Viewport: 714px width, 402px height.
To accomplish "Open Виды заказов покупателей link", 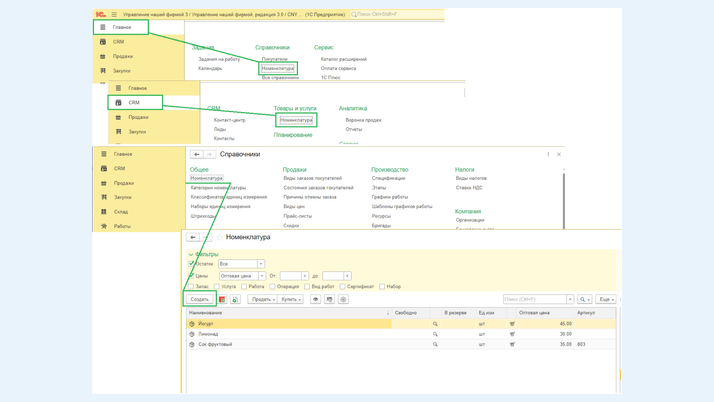I will (x=312, y=178).
